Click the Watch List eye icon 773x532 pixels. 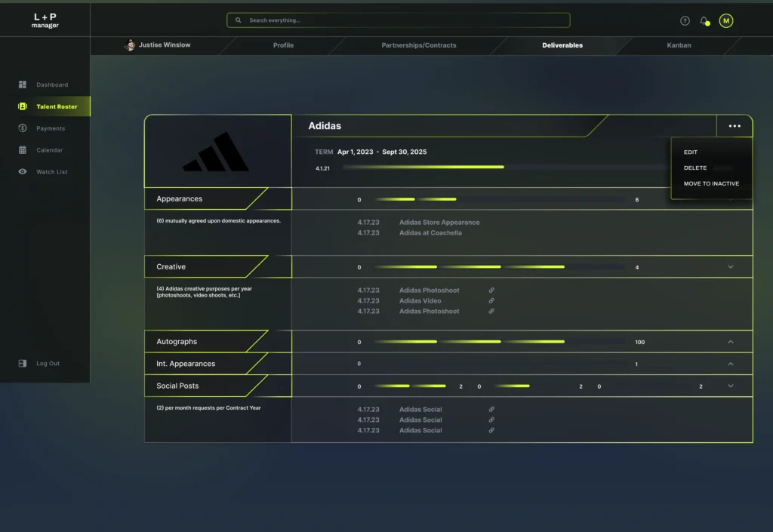coord(22,171)
